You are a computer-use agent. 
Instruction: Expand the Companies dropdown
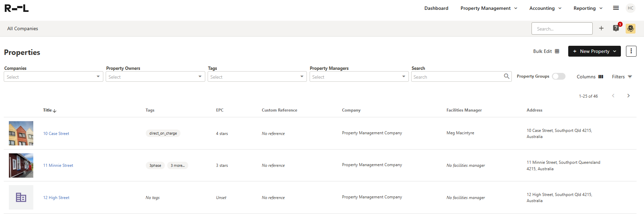point(53,77)
